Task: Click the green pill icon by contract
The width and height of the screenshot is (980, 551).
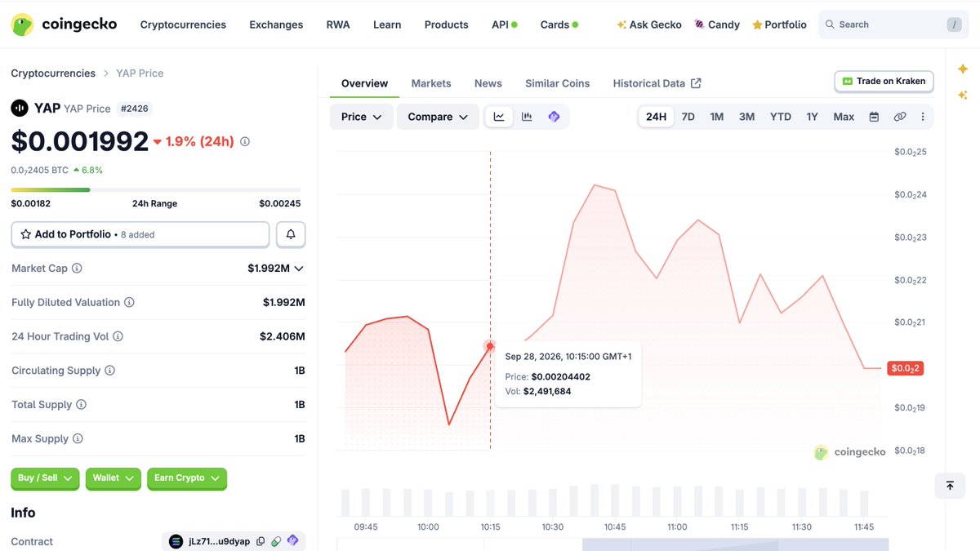Action: click(276, 541)
